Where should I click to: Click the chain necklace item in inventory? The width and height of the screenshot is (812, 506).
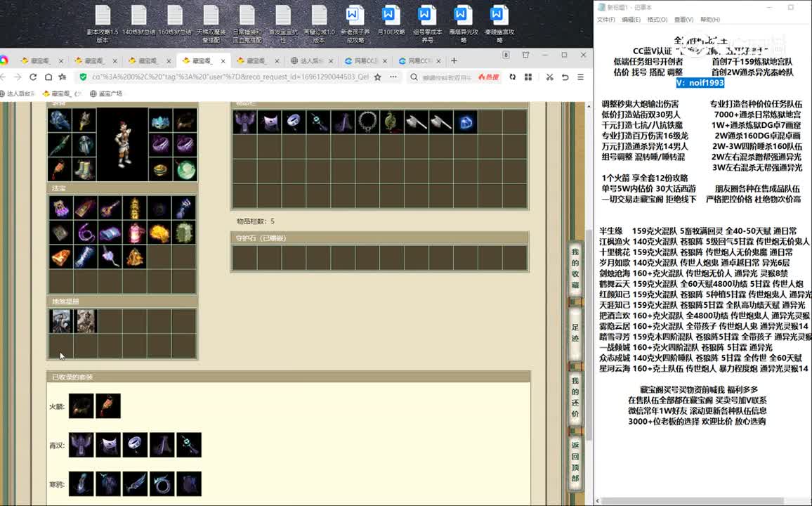click(367, 122)
